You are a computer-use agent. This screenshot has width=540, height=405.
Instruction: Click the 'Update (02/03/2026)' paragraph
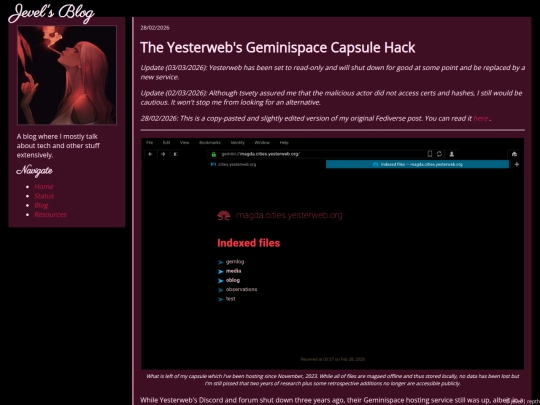tap(331, 97)
